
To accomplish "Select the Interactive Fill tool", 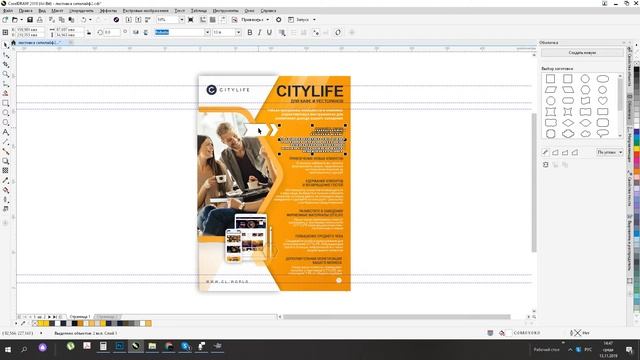I will pos(6,190).
